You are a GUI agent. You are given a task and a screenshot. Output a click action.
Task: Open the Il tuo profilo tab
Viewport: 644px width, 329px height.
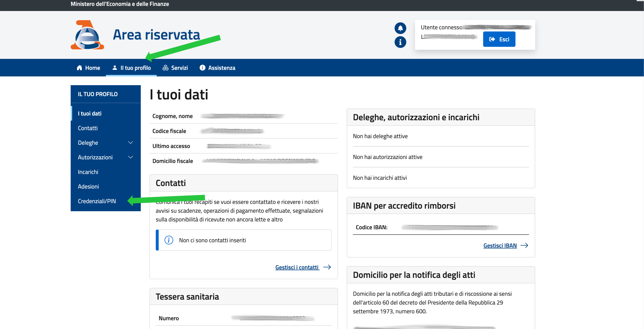[131, 68]
